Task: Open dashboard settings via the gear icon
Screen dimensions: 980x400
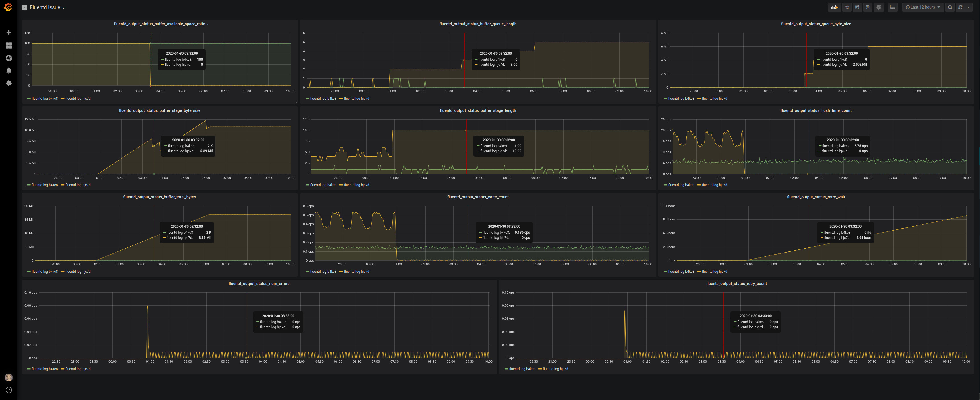Action: (879, 7)
